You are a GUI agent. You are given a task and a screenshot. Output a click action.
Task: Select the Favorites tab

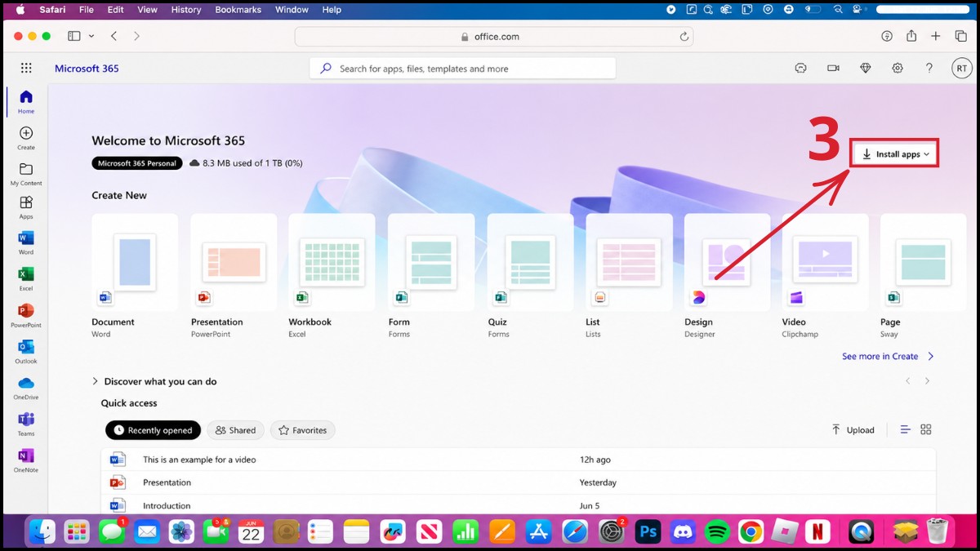pos(302,430)
